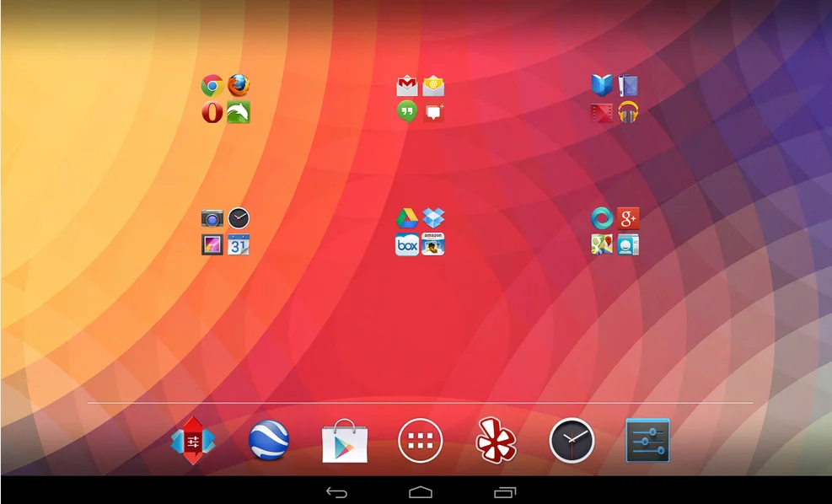Tap the red Google+ Messenger chat icon

[x=433, y=112]
